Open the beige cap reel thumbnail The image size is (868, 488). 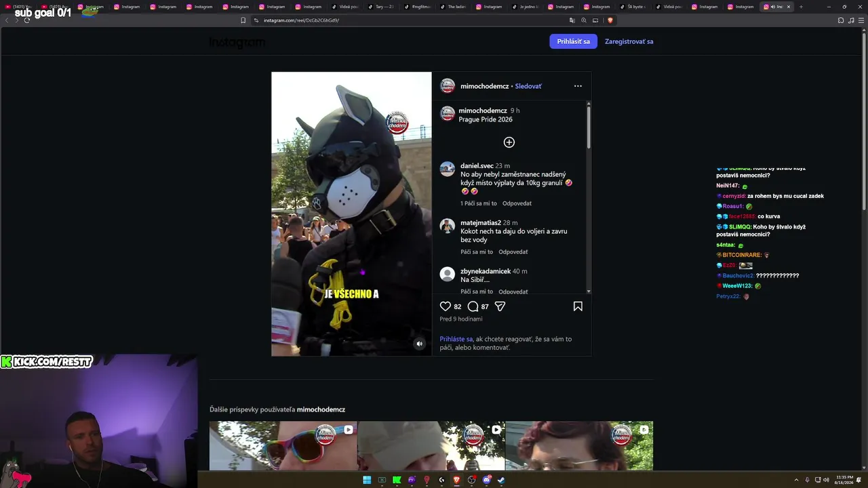431,446
